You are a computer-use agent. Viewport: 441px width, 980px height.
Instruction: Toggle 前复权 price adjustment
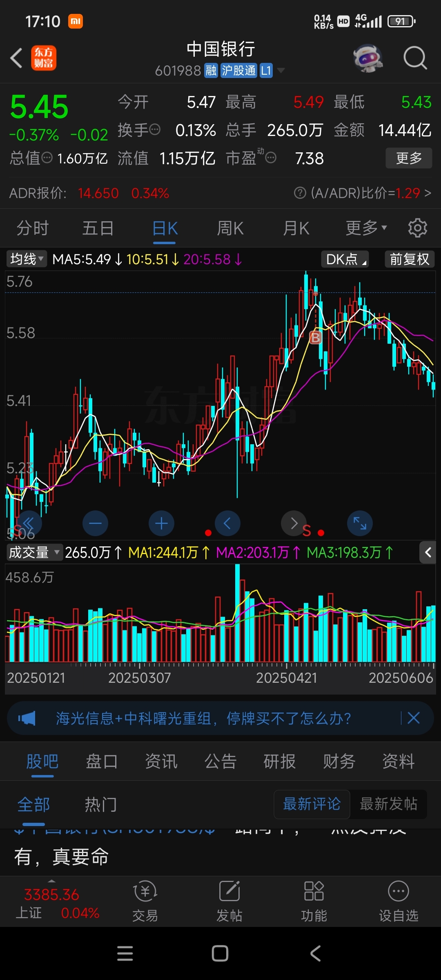coord(410,259)
